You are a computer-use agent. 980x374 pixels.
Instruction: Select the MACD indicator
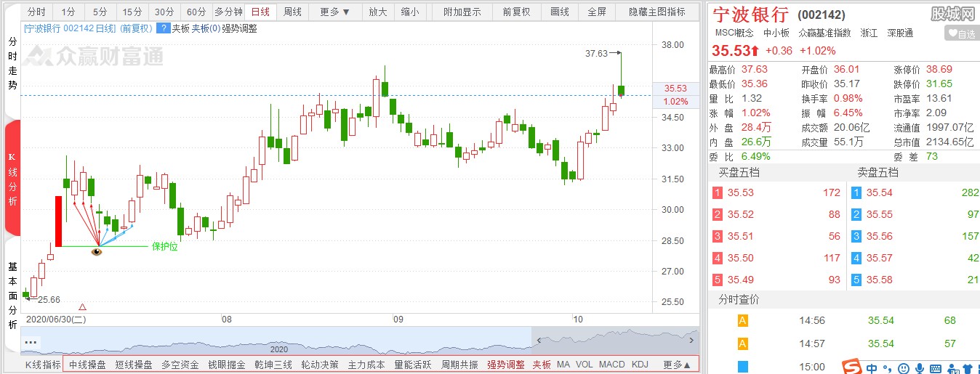click(611, 365)
